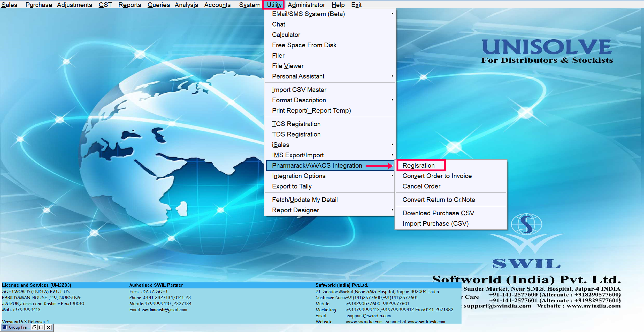
Task: Open the Sales menu
Action: pyautogui.click(x=9, y=5)
